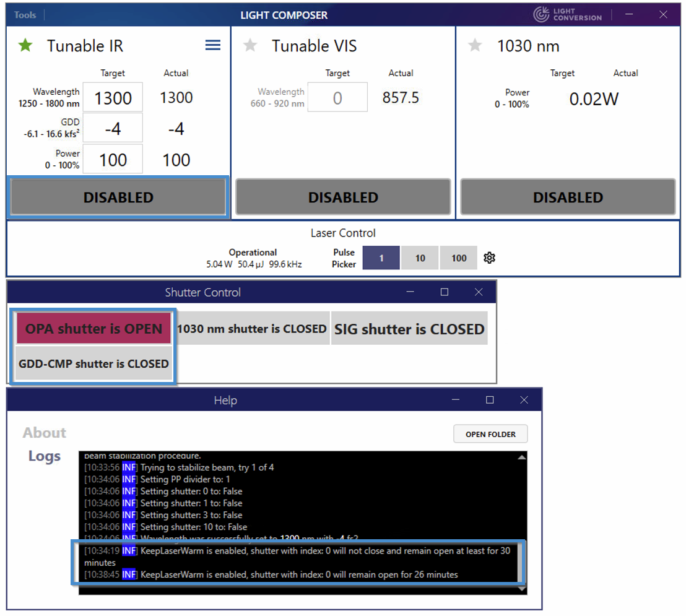Minimize the Shutter Control window
This screenshot has height=616, width=686.
410,292
